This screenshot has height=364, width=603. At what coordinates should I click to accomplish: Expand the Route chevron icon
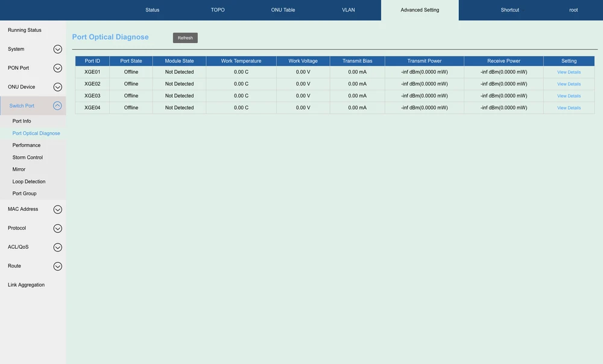pyautogui.click(x=58, y=266)
